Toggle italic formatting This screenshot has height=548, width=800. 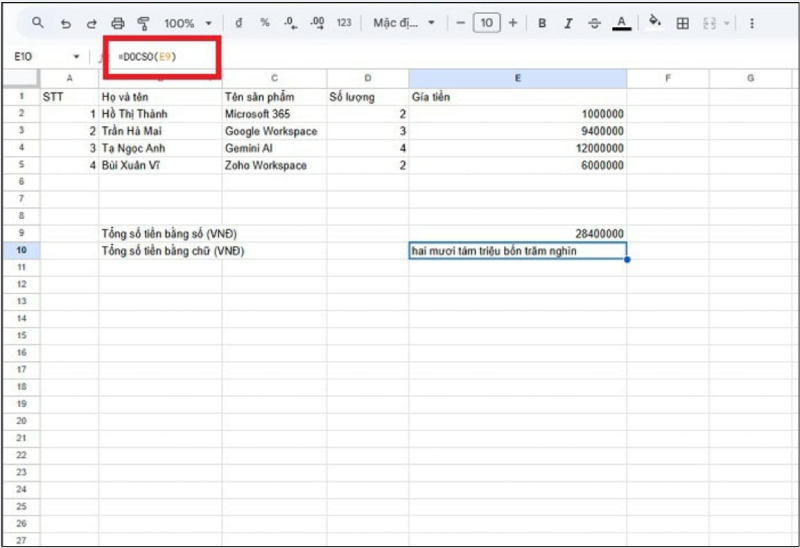click(x=568, y=23)
